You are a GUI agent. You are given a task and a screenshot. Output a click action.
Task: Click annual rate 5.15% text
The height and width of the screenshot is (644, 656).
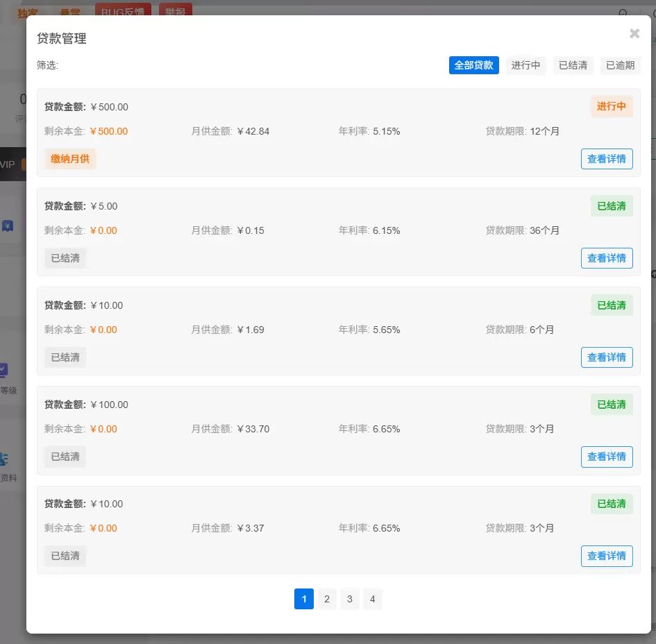pos(386,131)
